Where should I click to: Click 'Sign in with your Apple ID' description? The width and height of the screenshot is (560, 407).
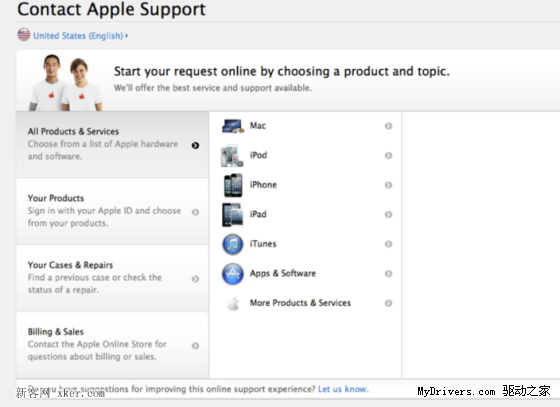tap(104, 217)
